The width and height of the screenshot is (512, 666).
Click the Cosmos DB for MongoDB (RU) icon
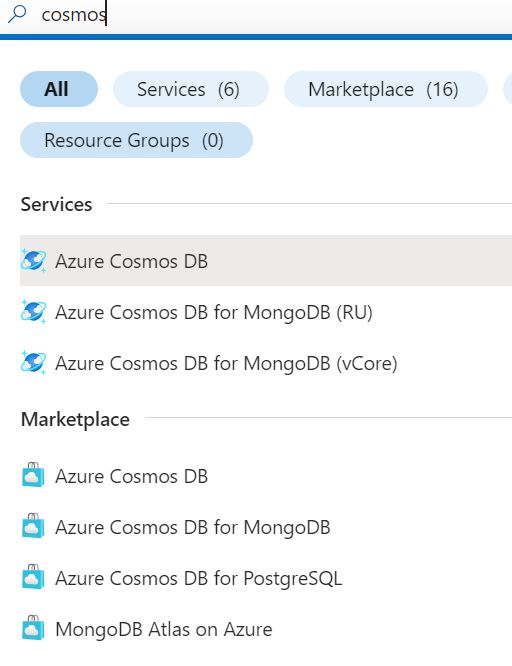33,312
